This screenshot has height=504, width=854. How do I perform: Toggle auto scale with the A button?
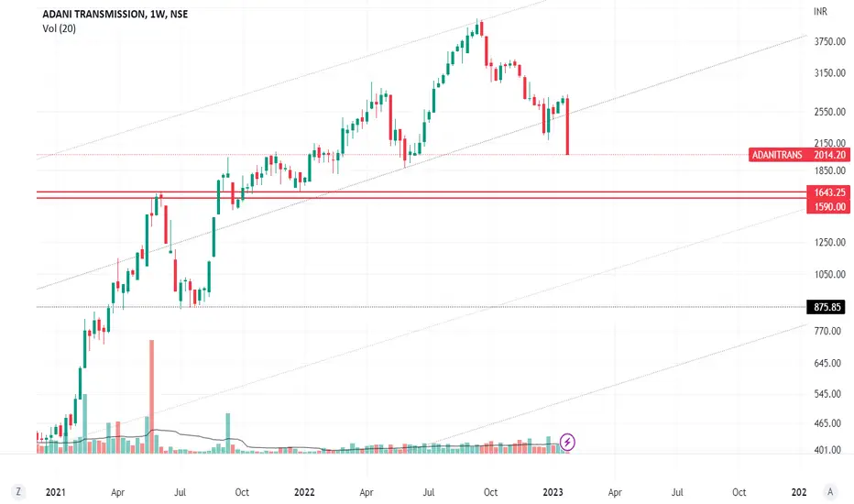[830, 491]
